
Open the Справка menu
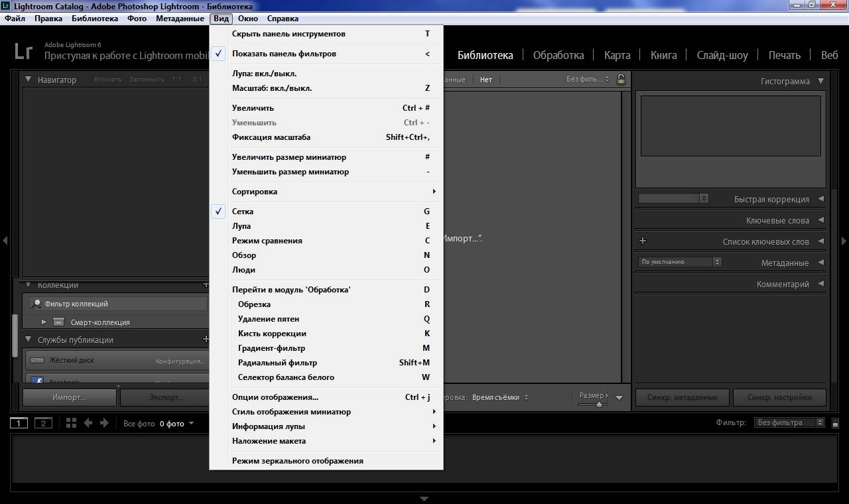(283, 19)
